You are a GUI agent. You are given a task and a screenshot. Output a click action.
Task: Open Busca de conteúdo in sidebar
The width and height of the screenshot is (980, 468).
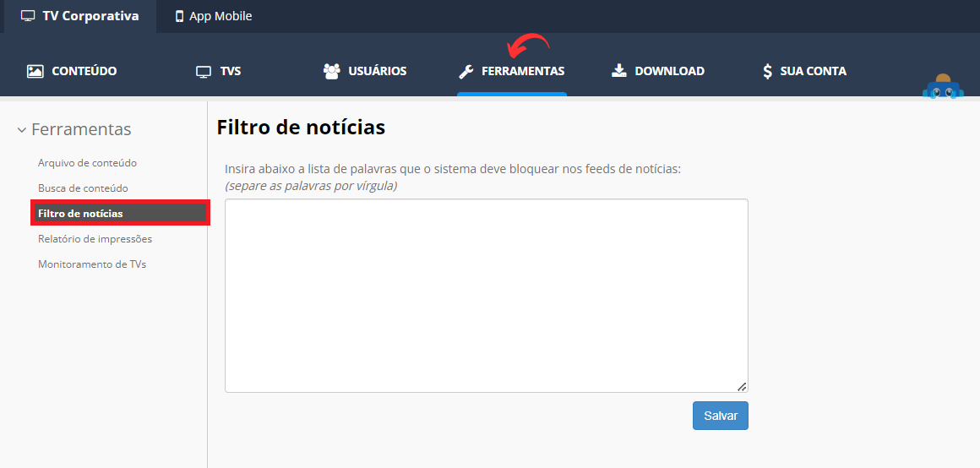pyautogui.click(x=83, y=188)
